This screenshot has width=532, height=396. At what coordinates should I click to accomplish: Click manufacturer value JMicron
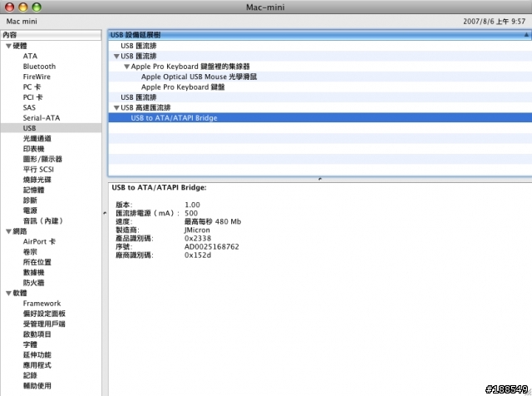tap(197, 230)
